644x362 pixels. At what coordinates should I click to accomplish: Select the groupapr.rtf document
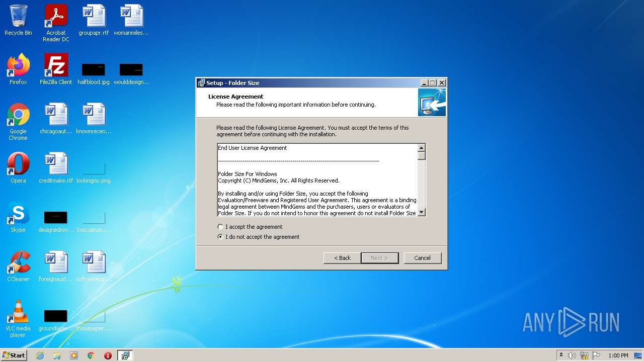tap(94, 20)
